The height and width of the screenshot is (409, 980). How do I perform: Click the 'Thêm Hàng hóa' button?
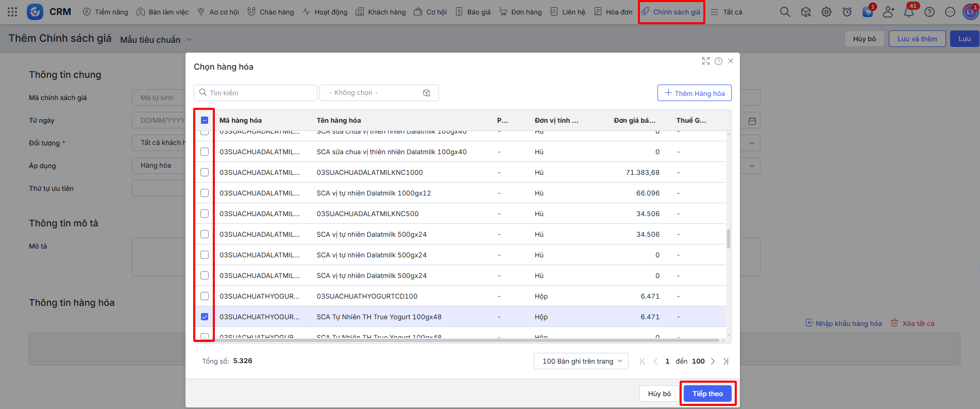(694, 93)
